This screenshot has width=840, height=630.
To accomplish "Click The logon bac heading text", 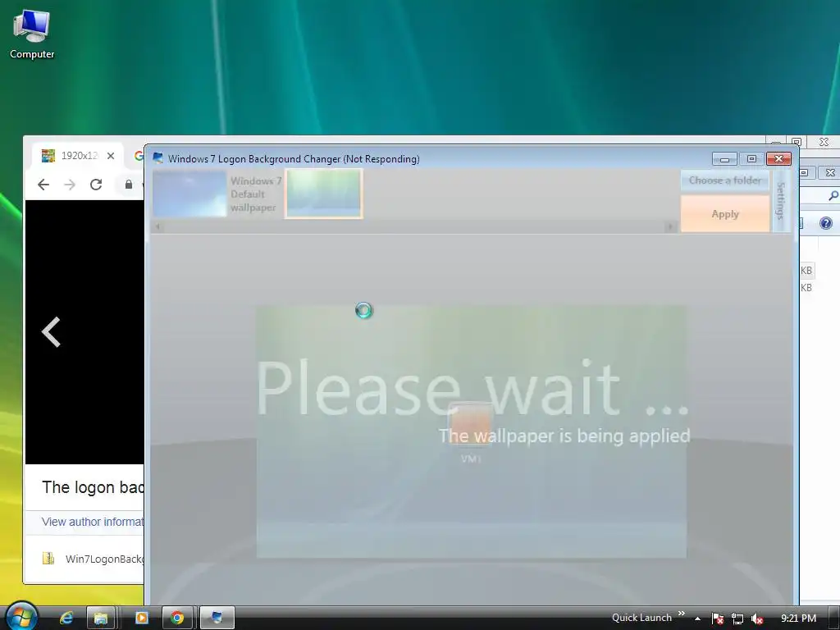I will coord(93,487).
